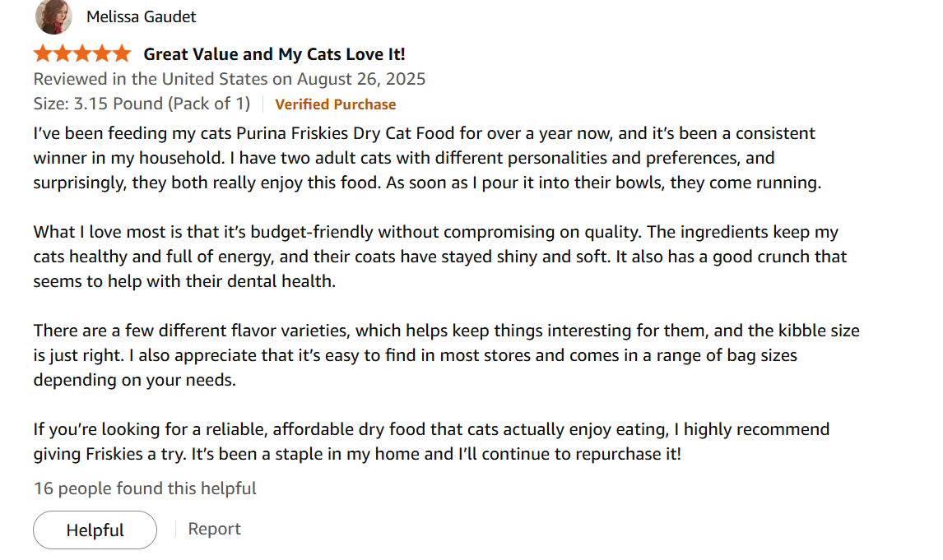Click the fifth star in the rating
This screenshot has width=943, height=560.
point(123,53)
